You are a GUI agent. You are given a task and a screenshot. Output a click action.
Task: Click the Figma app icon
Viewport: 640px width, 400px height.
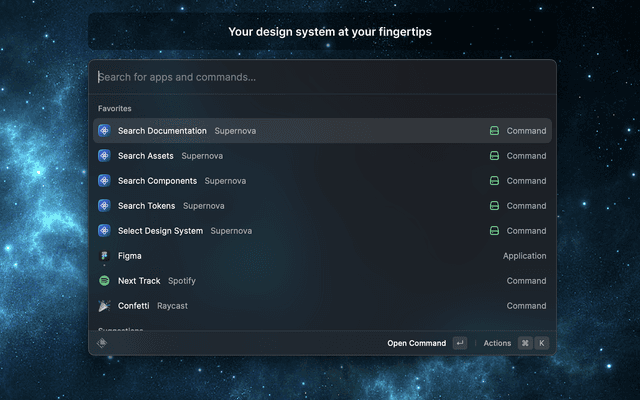coord(104,256)
